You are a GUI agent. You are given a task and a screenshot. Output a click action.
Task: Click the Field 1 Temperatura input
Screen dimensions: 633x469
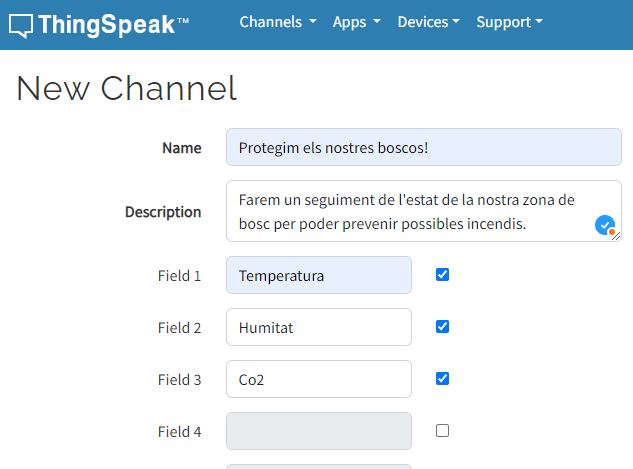coord(319,275)
